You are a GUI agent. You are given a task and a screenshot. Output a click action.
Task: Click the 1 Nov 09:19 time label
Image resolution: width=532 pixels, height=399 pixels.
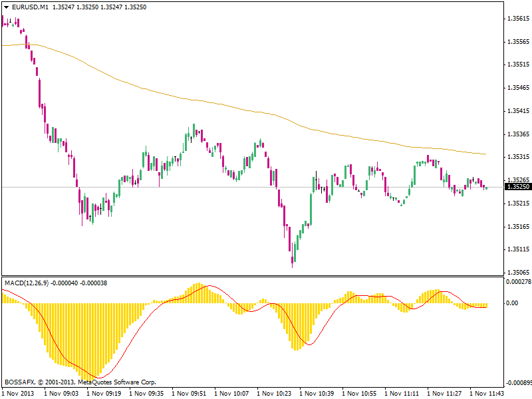coord(104,394)
